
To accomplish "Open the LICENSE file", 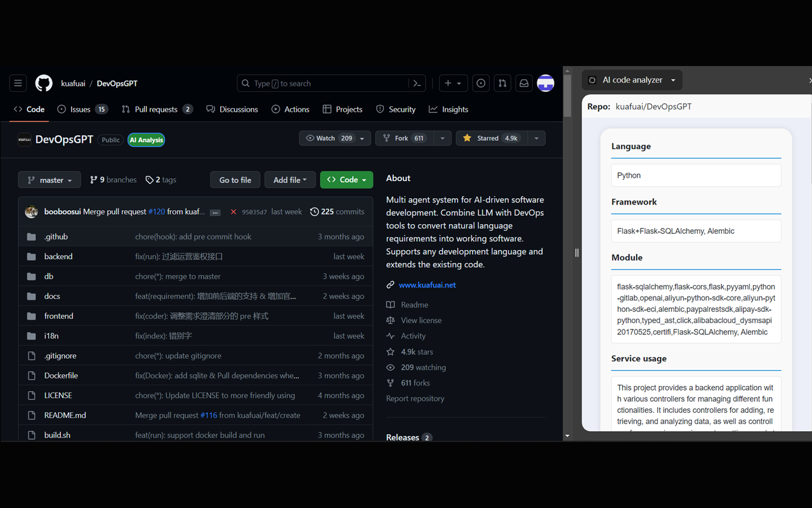I will click(58, 395).
